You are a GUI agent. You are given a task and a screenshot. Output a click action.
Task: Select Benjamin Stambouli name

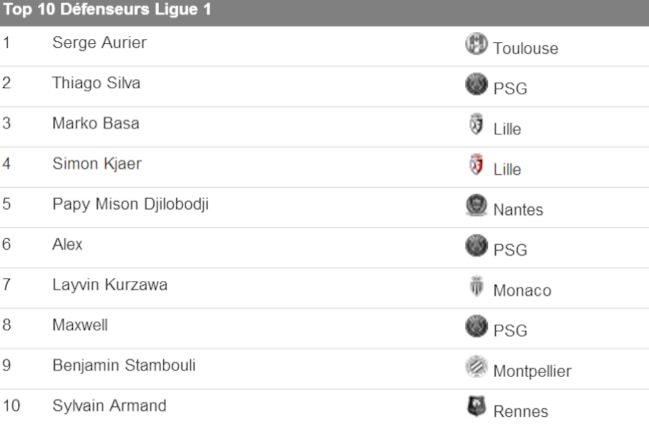pyautogui.click(x=124, y=365)
